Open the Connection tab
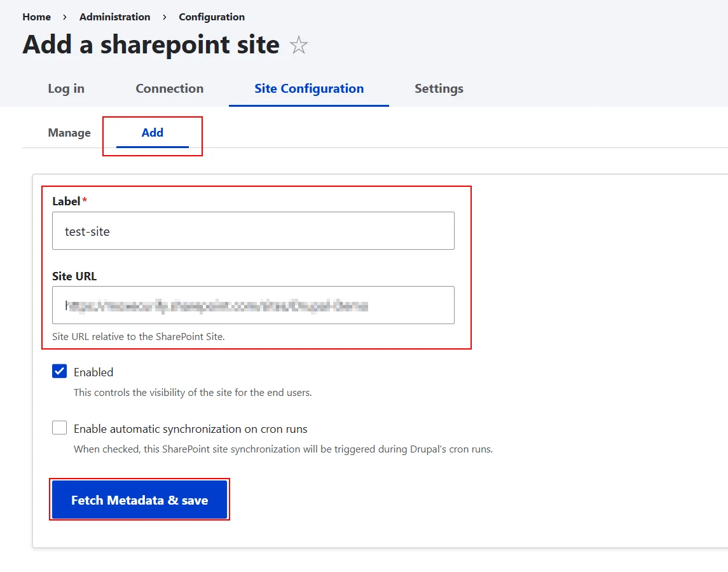The width and height of the screenshot is (728, 572). coord(169,89)
